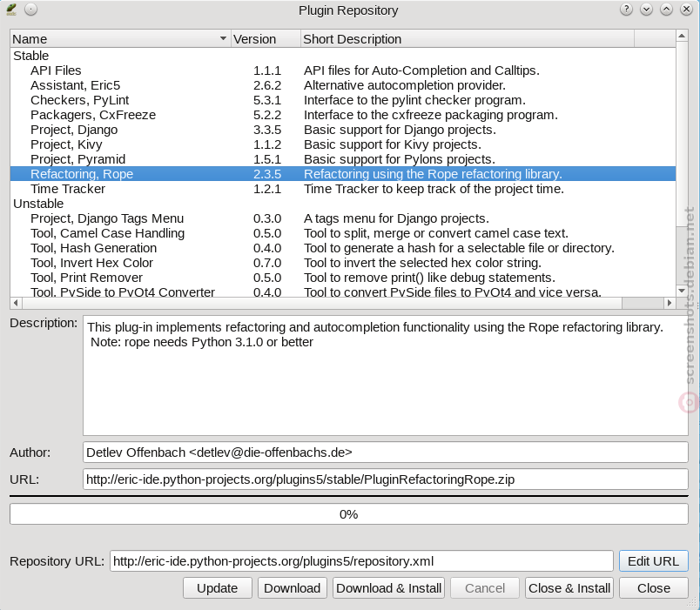Click the plugin list scroll-down arrow
The width and height of the screenshot is (700, 610).
click(x=682, y=291)
